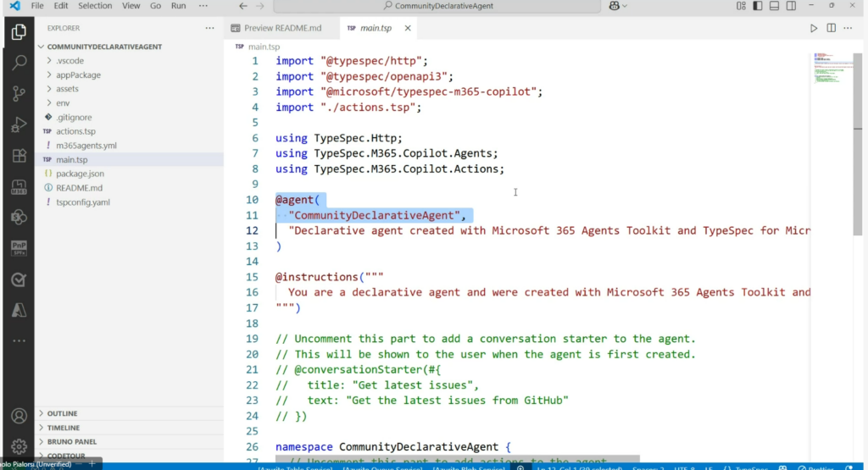The image size is (868, 470).
Task: Open Microsoft 365 Agents Toolkit icon
Action: pyautogui.click(x=19, y=187)
